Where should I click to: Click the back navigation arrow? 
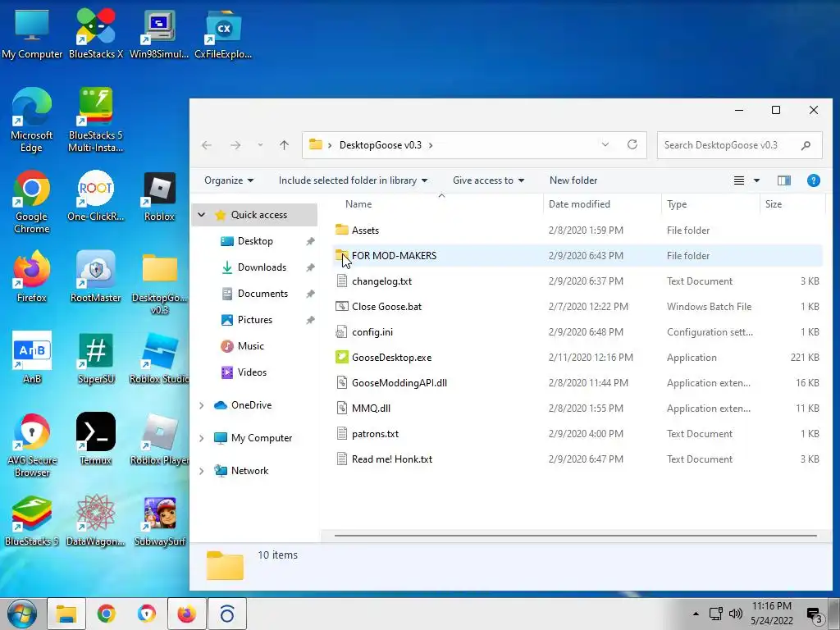click(x=207, y=145)
